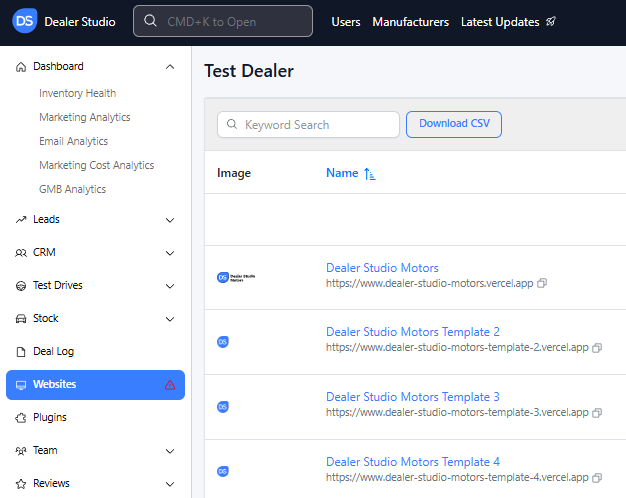Select Inventory Health under Dashboard
Viewport: 626px width, 498px height.
coord(77,93)
